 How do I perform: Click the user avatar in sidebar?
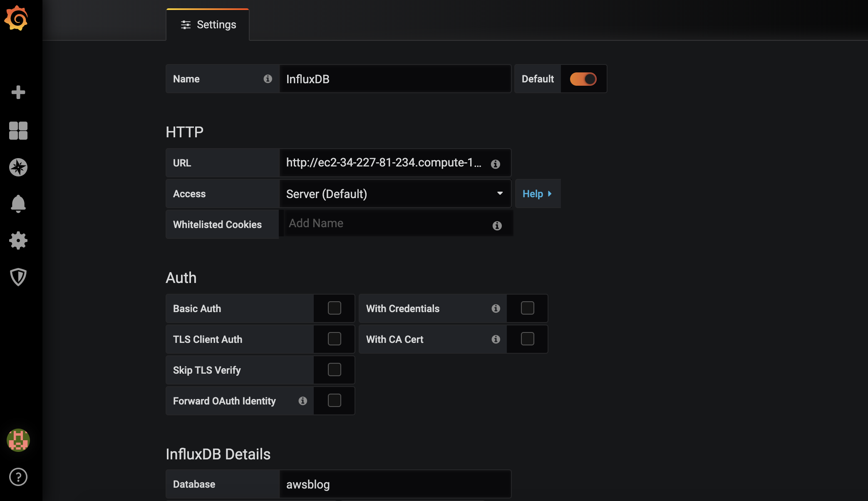tap(18, 440)
